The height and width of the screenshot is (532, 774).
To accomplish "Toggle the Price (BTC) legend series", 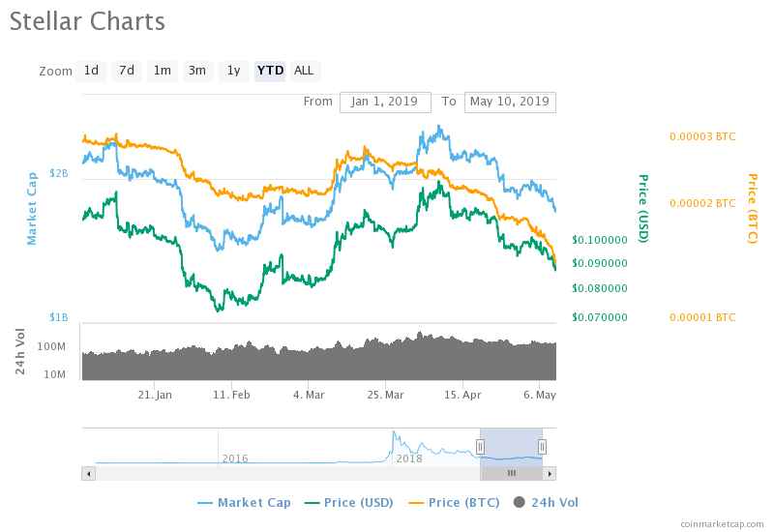I will (x=454, y=502).
